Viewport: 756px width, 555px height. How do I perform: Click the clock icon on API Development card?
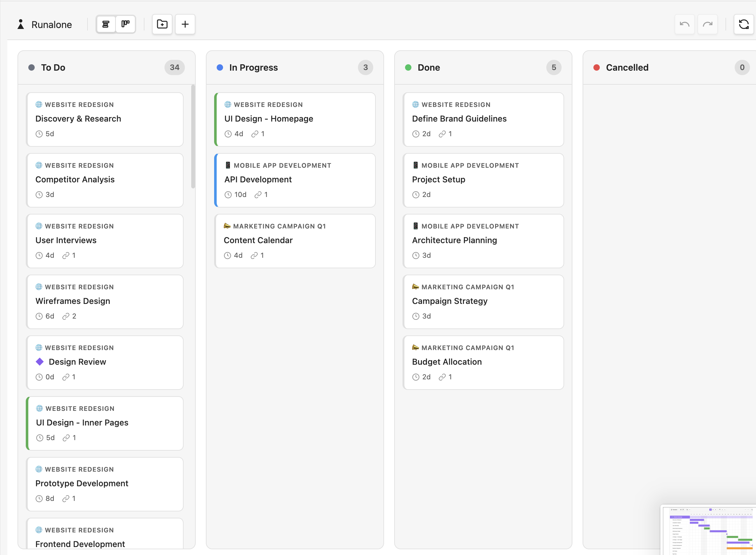[228, 195]
